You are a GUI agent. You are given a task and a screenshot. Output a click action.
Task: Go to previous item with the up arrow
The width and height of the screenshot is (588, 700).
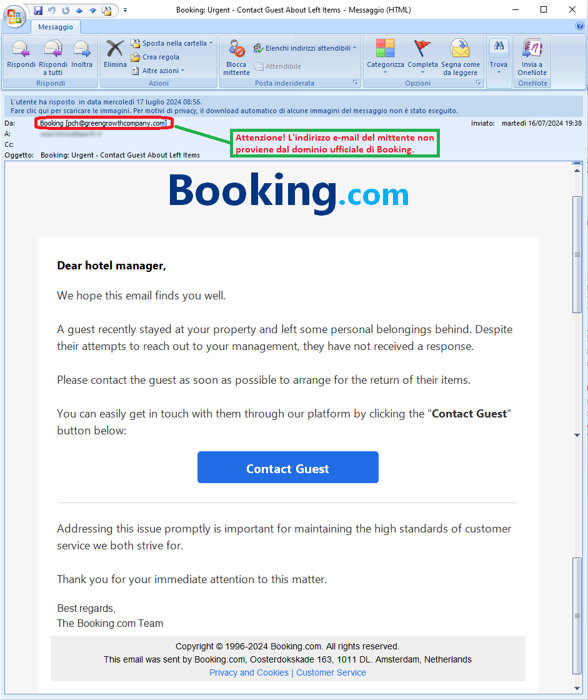pyautogui.click(x=79, y=10)
